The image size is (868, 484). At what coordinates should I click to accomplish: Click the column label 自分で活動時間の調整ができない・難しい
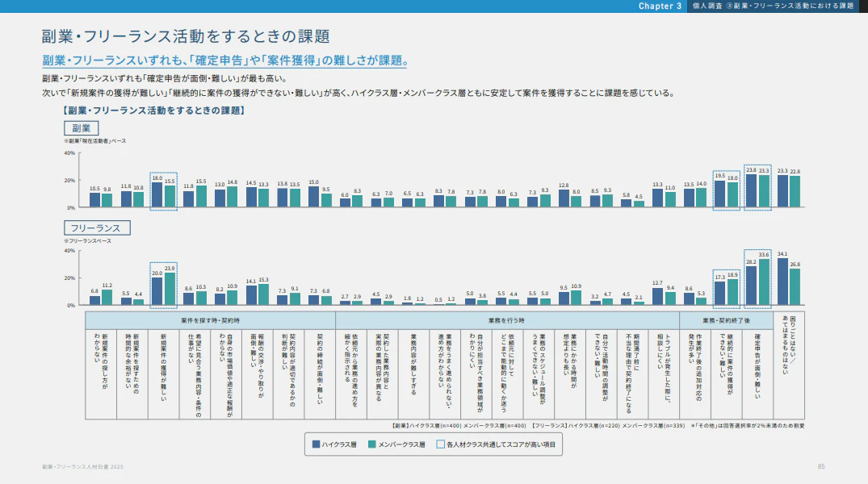tap(602, 367)
